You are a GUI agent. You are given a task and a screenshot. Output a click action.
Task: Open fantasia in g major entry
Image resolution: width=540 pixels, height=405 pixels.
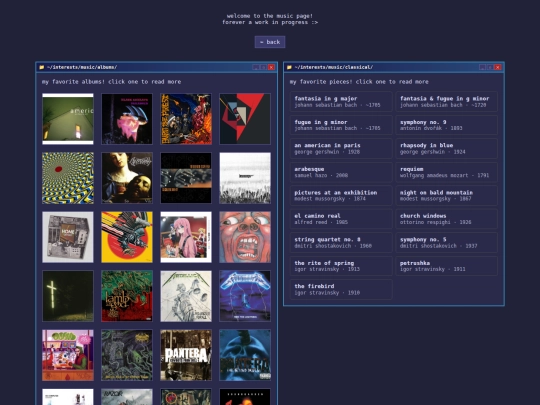(x=341, y=102)
